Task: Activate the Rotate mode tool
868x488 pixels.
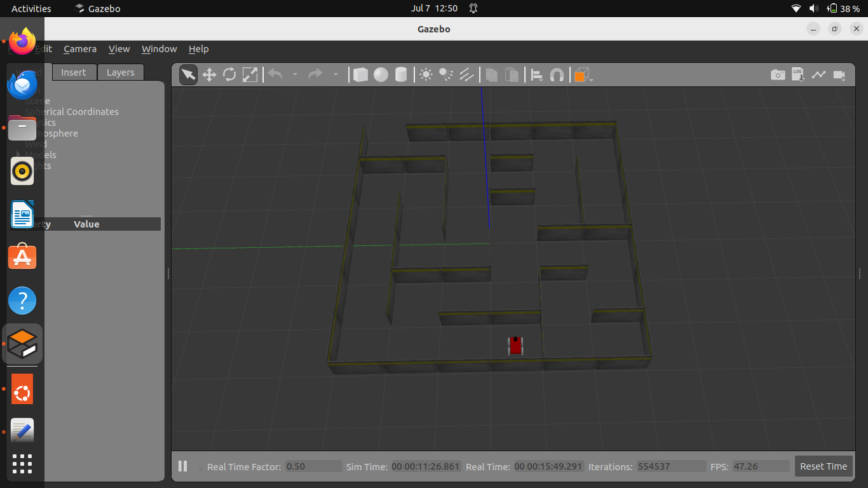Action: coord(229,75)
